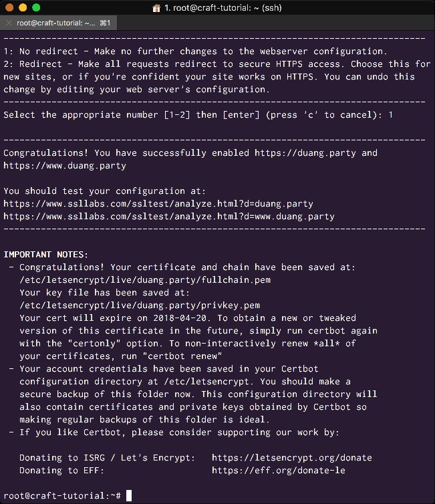Close the root@craft-tutorial tab

coord(8,23)
